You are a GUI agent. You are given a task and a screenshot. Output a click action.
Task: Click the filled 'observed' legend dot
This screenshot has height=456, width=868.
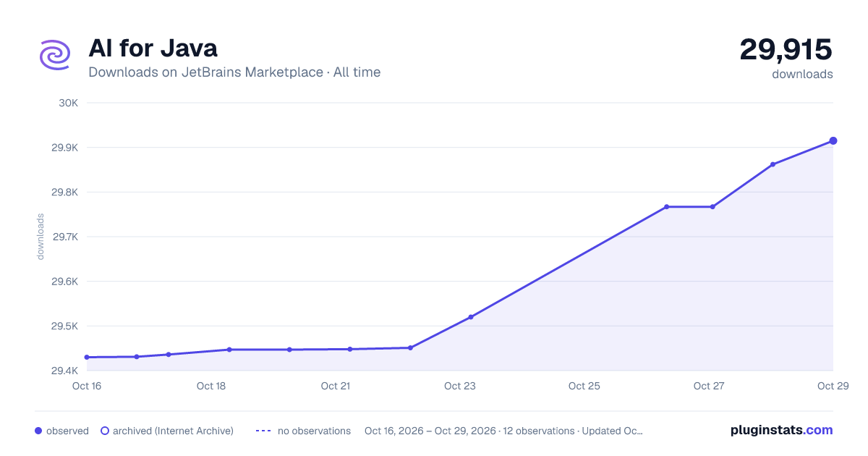(x=38, y=431)
